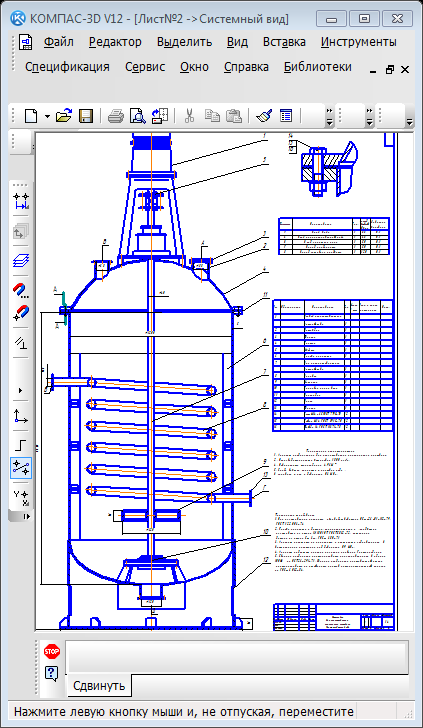Open the Спецификация menu
Image resolution: width=423 pixels, height=728 pixels.
[67, 67]
